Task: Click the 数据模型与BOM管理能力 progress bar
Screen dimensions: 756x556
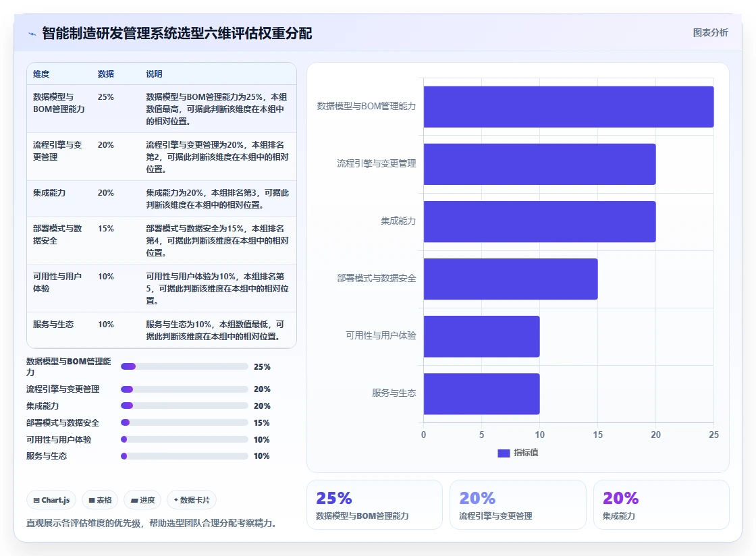Action: tap(184, 366)
